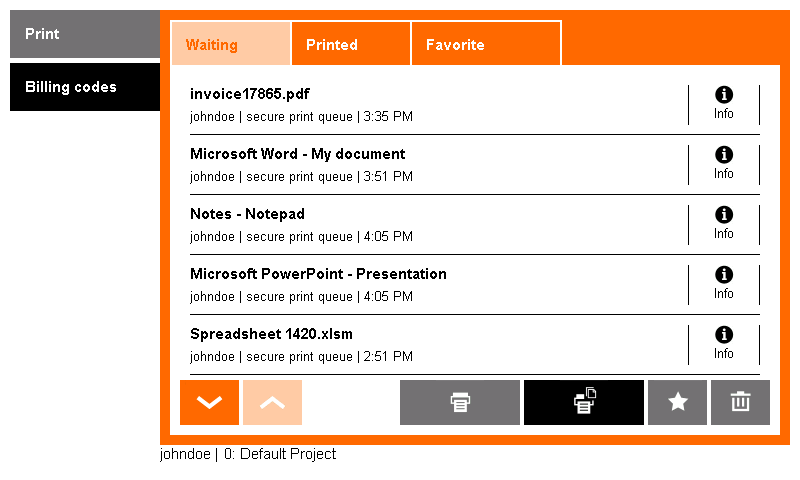This screenshot has width=800, height=480.
Task: Open Info for Spreadsheet 1420.xlsm
Action: [723, 345]
